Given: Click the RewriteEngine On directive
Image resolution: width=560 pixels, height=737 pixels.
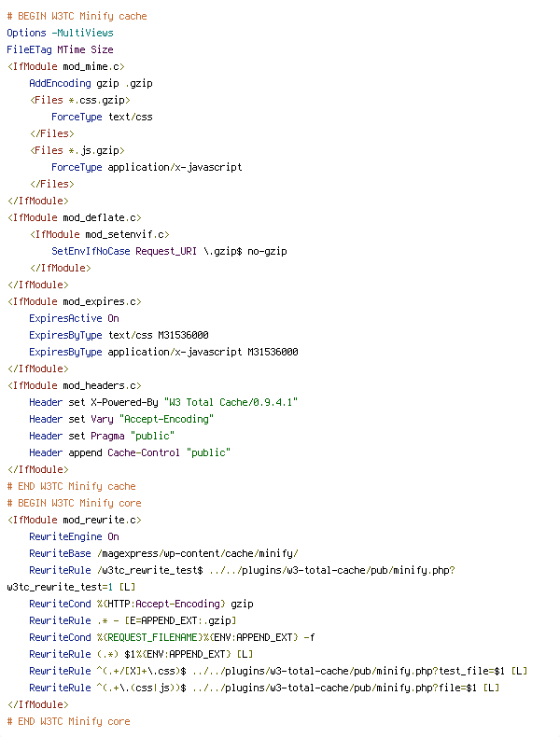Looking at the screenshot, I should point(75,536).
